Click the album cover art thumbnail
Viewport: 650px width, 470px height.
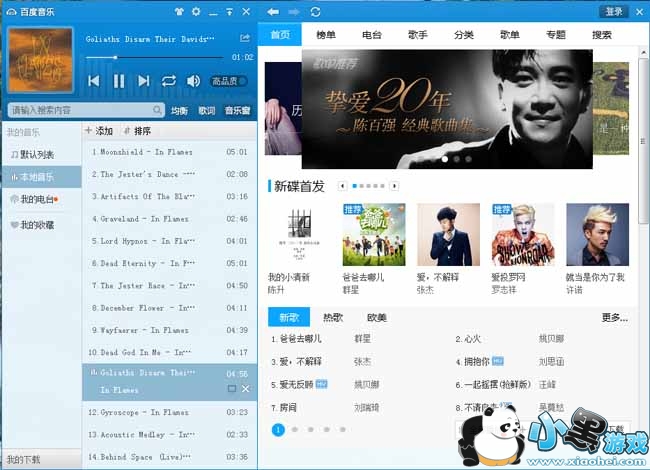pos(41,60)
